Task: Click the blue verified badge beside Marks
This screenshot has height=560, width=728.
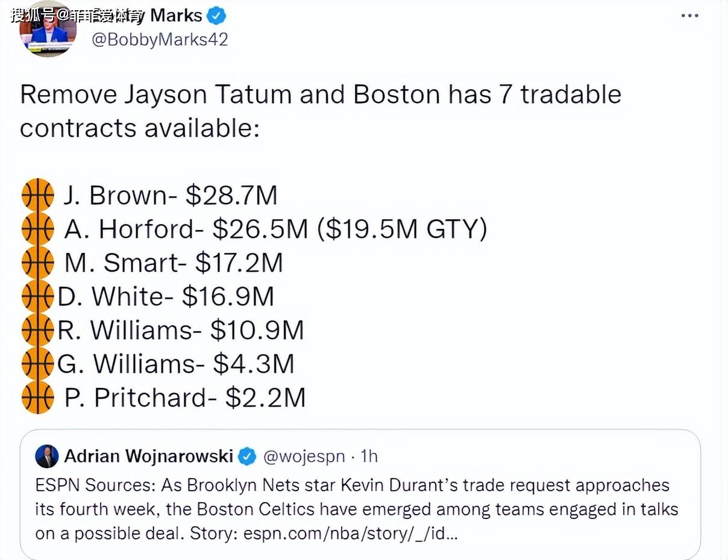Action: pos(218,14)
